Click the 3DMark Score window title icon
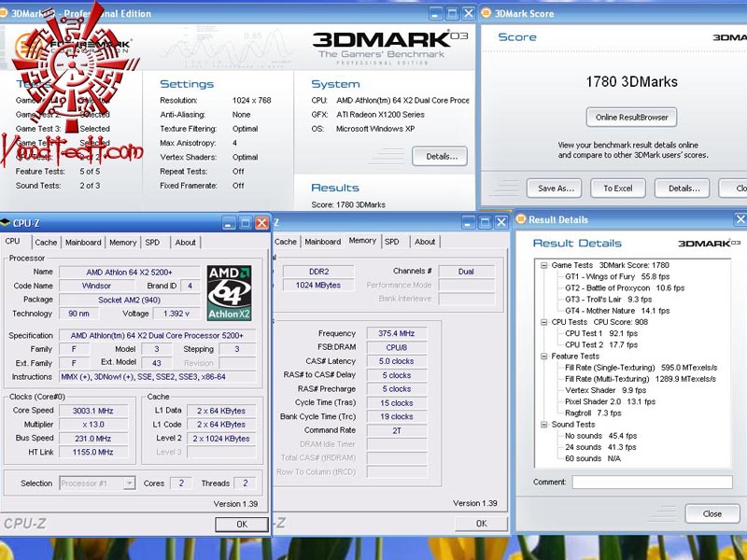Image resolution: width=747 pixels, height=560 pixels. pyautogui.click(x=486, y=13)
